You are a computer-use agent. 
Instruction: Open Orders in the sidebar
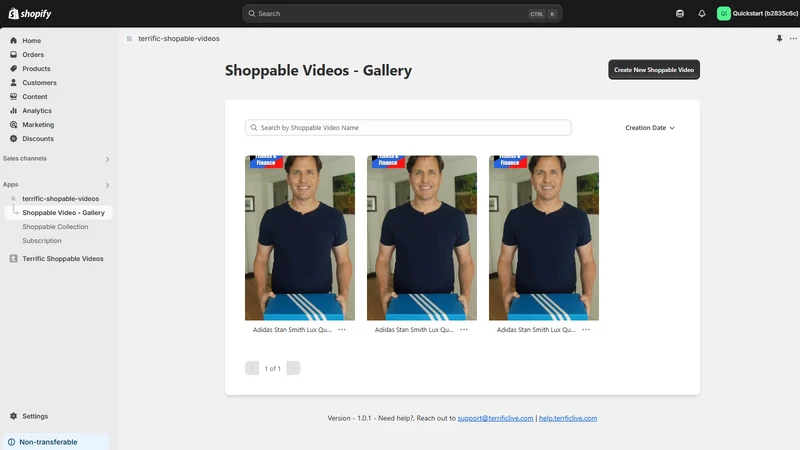(33, 55)
